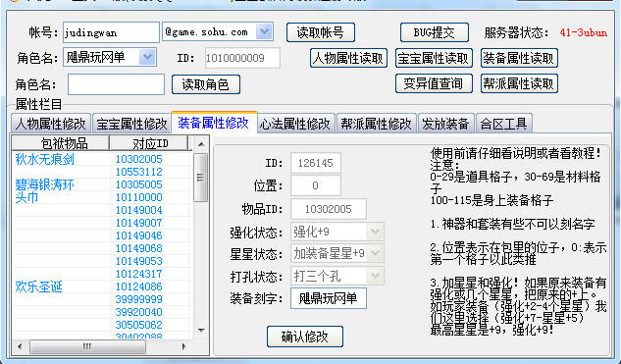Click 帮派属性读取 button

coord(519,83)
